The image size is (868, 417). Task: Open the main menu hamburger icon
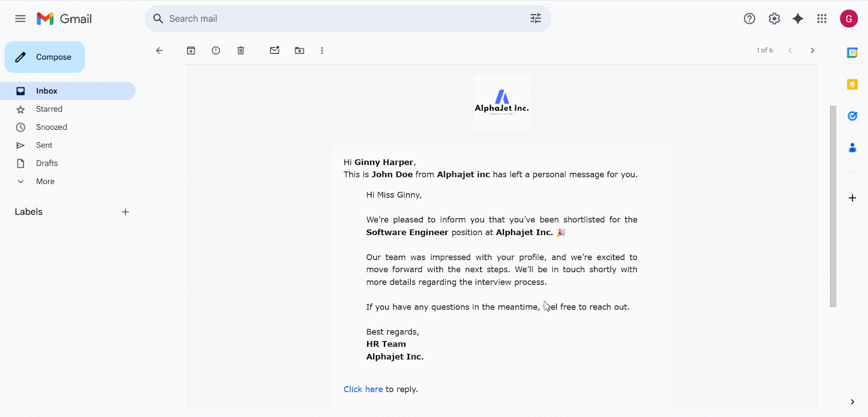click(20, 18)
